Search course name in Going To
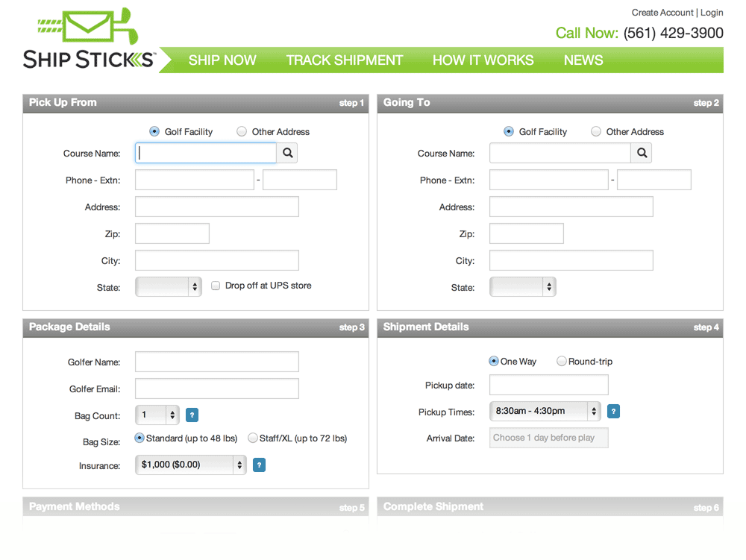The width and height of the screenshot is (746, 560). tap(642, 153)
